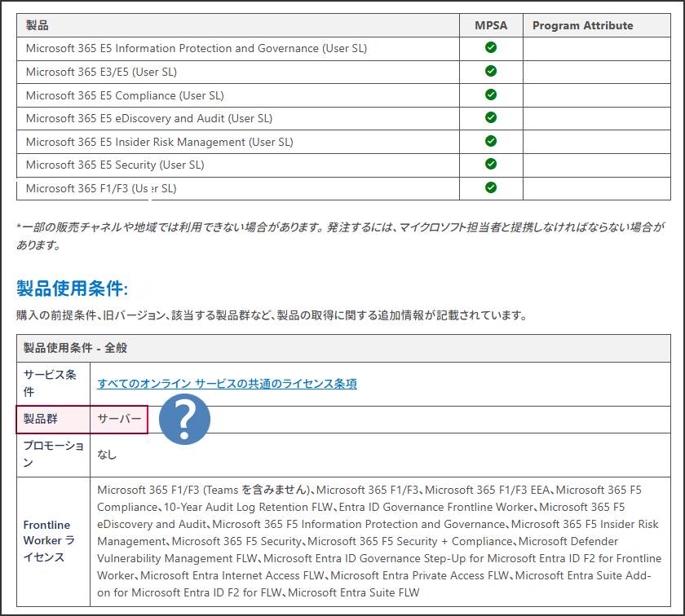685x616 pixels.
Task: Select the Microsoft 365 E5 Compliance (User SL) text
Action: click(x=125, y=95)
